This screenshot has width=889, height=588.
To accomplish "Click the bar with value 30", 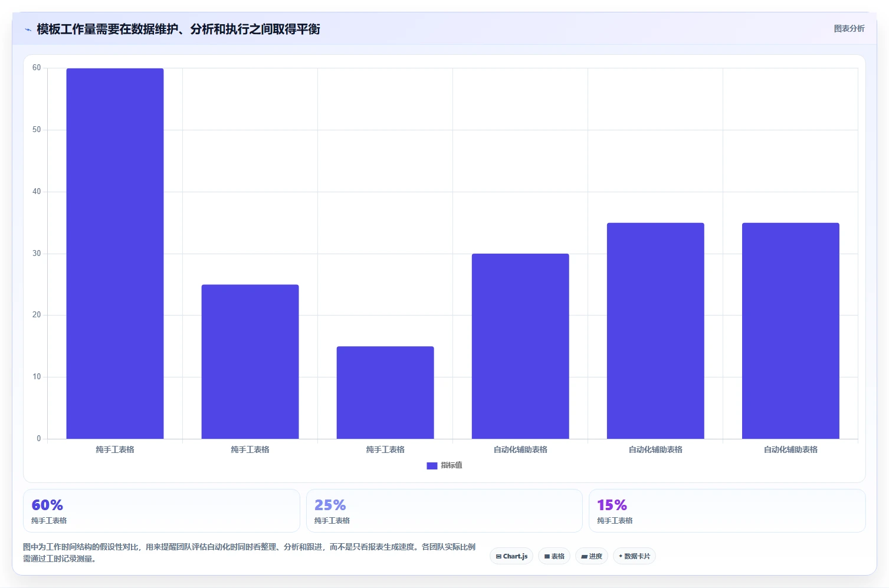I will pos(520,346).
